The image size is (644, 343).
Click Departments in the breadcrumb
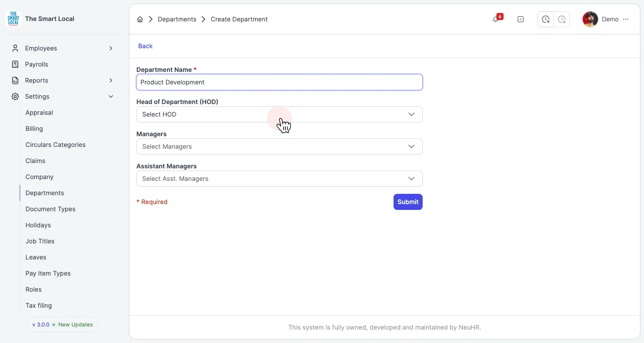(x=177, y=19)
